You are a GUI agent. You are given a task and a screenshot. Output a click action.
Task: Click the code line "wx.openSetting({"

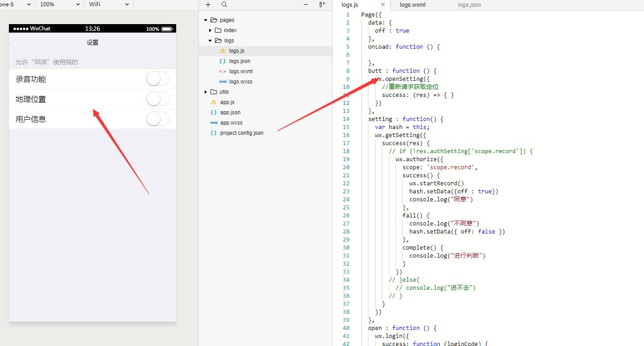[x=403, y=79]
